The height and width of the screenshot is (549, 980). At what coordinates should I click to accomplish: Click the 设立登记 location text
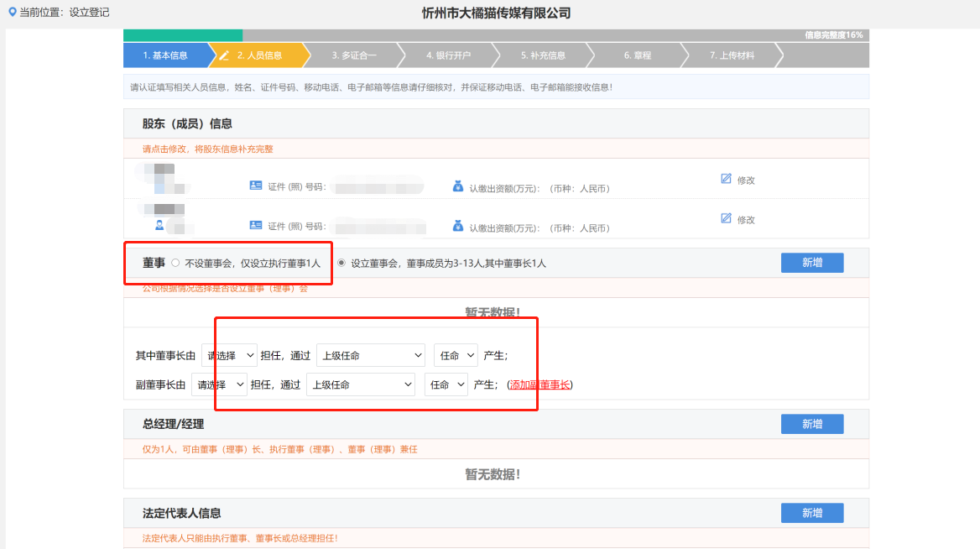coord(90,12)
